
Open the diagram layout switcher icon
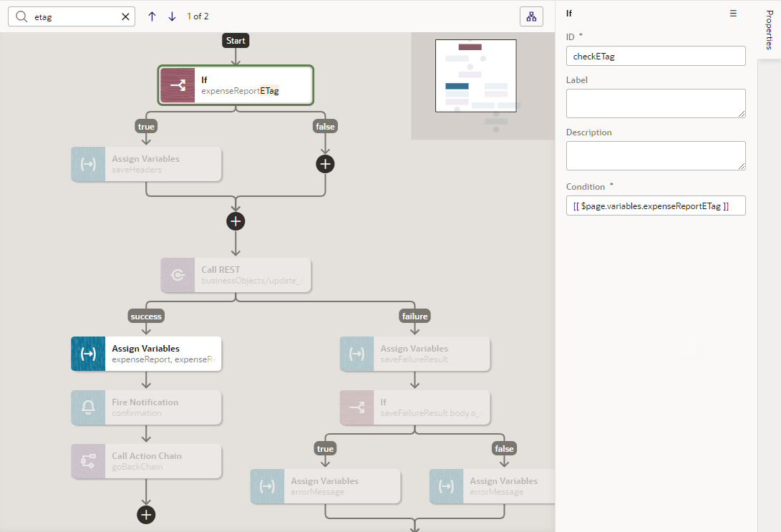pyautogui.click(x=531, y=16)
